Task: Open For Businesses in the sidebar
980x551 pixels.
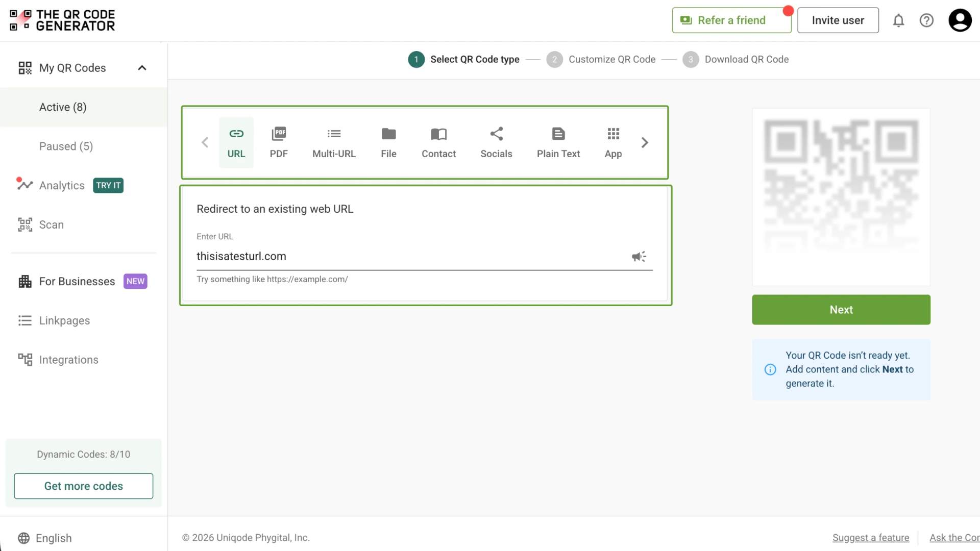Action: (77, 281)
